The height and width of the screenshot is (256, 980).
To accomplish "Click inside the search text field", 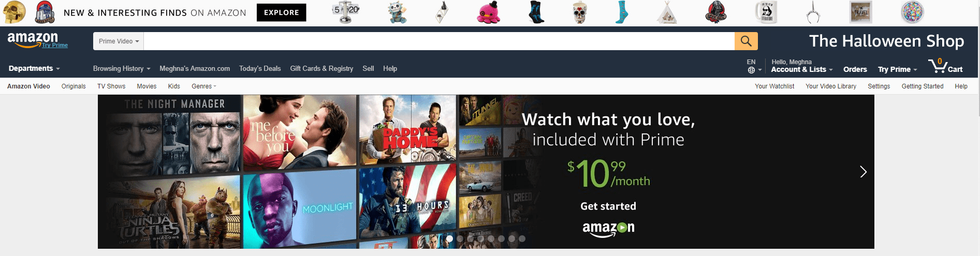I will coord(439,41).
